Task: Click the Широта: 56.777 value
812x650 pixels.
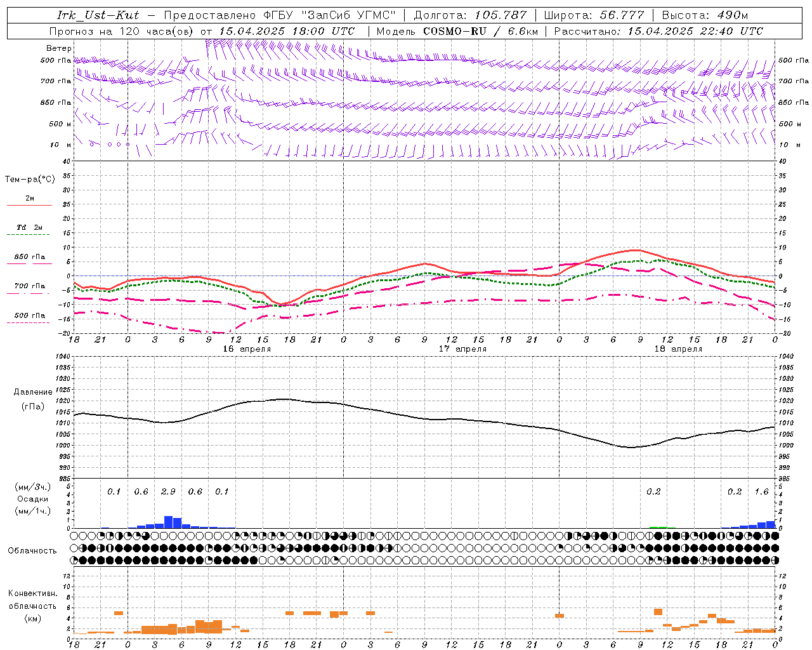Action: (594, 15)
